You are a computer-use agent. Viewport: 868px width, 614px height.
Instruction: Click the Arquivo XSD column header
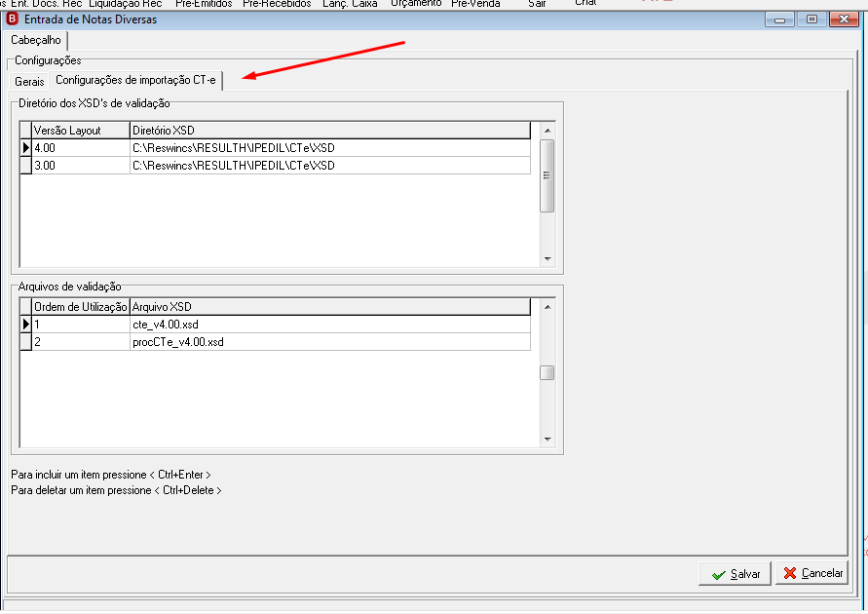330,307
